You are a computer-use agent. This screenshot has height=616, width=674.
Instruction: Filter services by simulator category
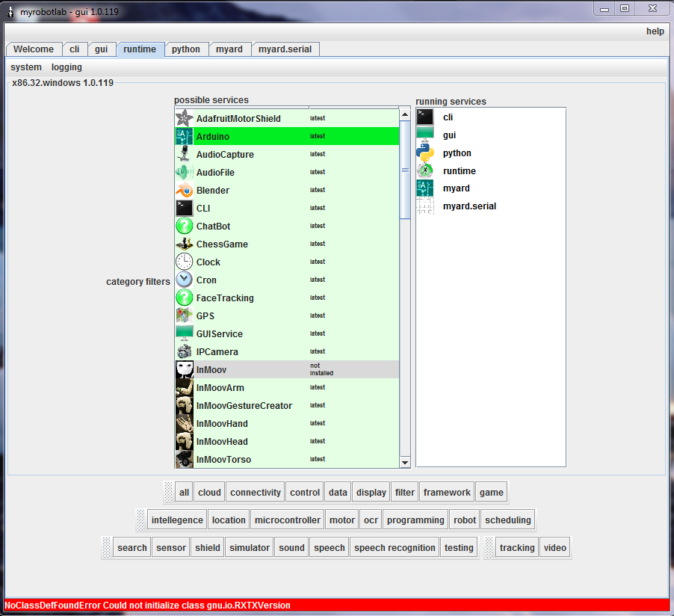[250, 548]
